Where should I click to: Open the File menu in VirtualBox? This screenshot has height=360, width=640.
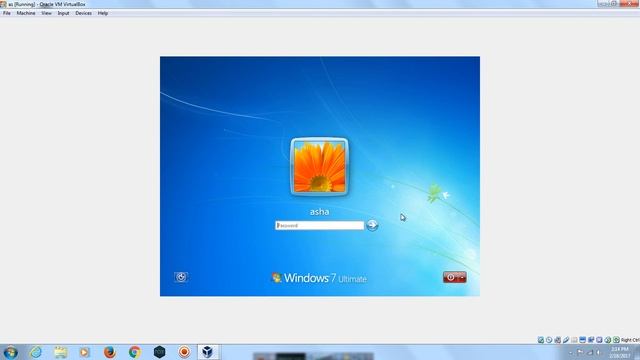(x=7, y=13)
